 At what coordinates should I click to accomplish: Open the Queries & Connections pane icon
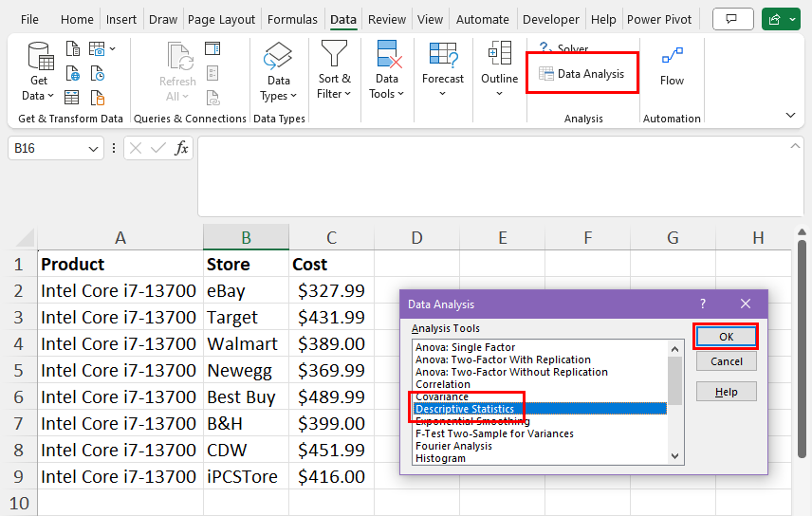(x=212, y=48)
